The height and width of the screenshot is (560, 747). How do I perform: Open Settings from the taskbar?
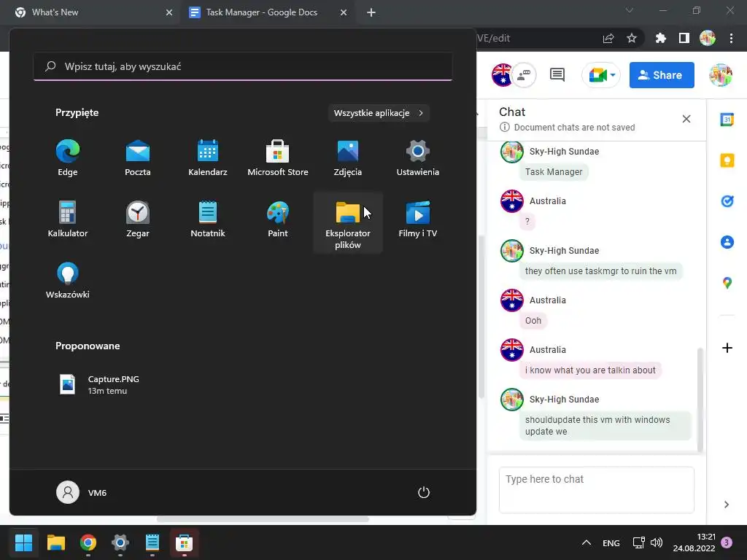pyautogui.click(x=120, y=542)
